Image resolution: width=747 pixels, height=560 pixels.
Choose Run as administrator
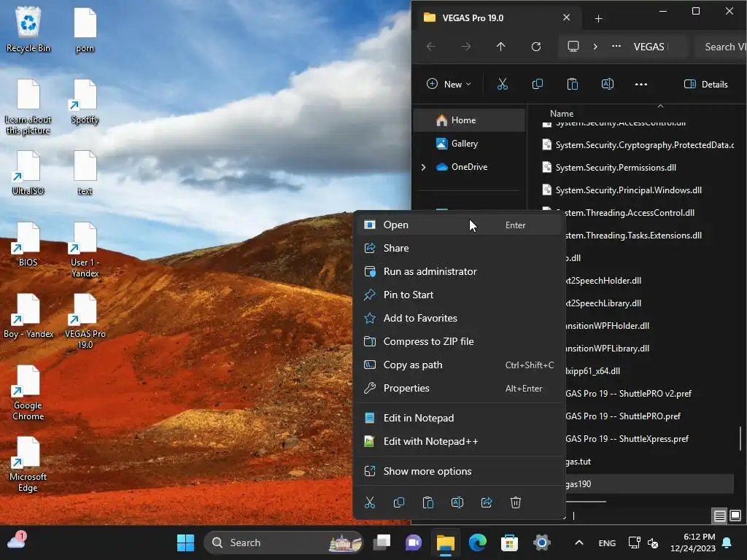point(460,271)
